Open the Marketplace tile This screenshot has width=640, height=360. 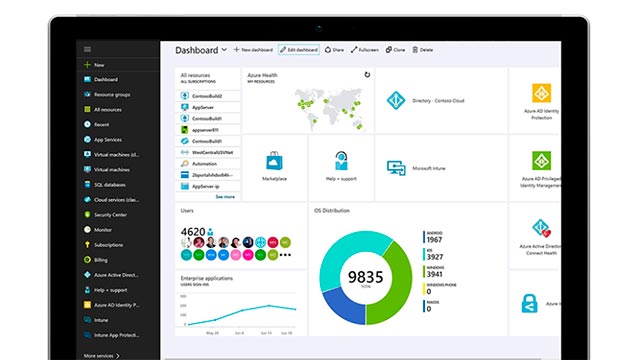[x=274, y=168]
